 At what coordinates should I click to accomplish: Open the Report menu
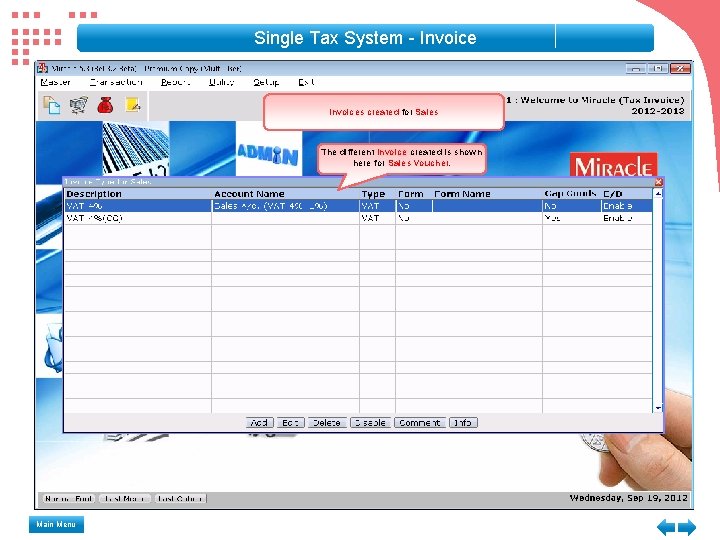(x=175, y=82)
